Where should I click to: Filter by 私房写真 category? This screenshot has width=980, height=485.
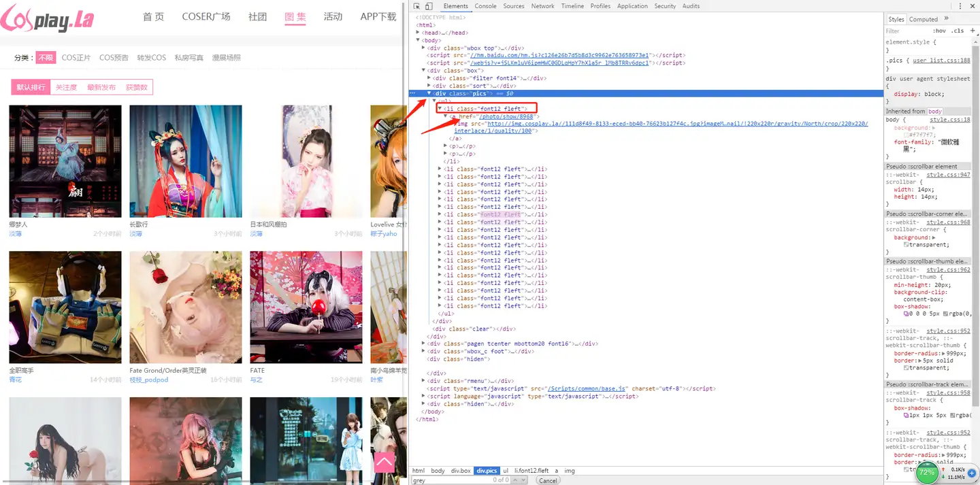(189, 58)
